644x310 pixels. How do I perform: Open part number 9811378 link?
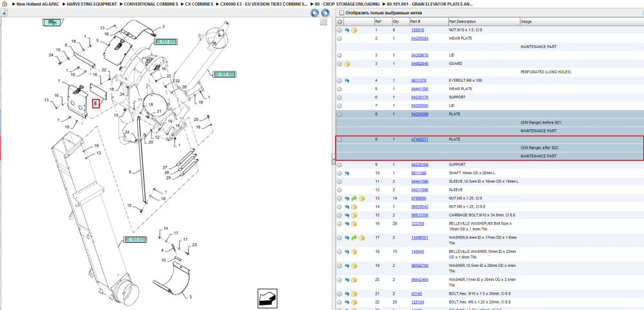click(x=419, y=80)
